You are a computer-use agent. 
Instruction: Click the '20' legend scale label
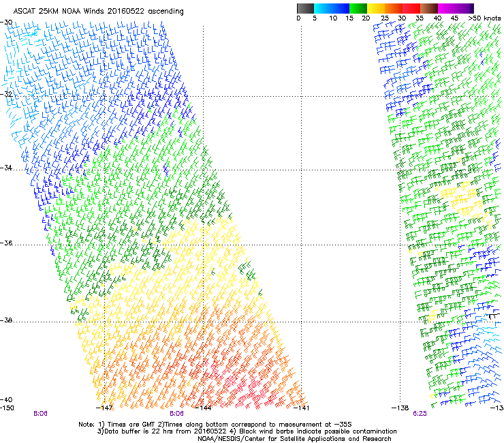tap(366, 18)
